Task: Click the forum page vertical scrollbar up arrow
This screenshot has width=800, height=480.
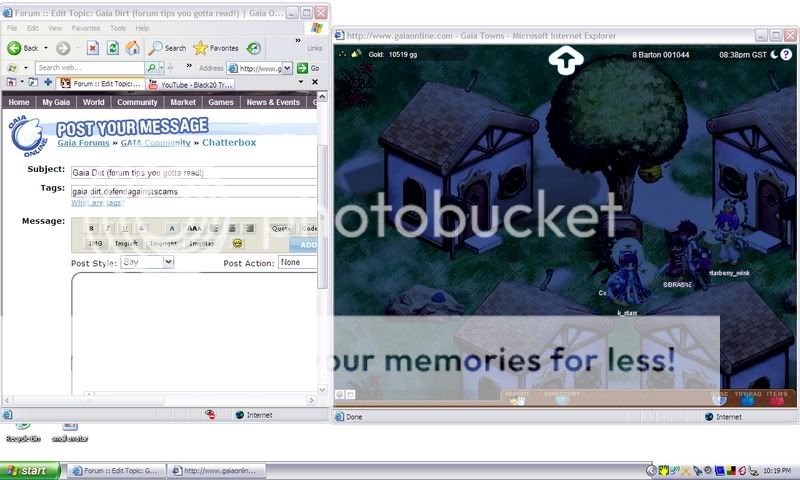Action: pos(322,97)
